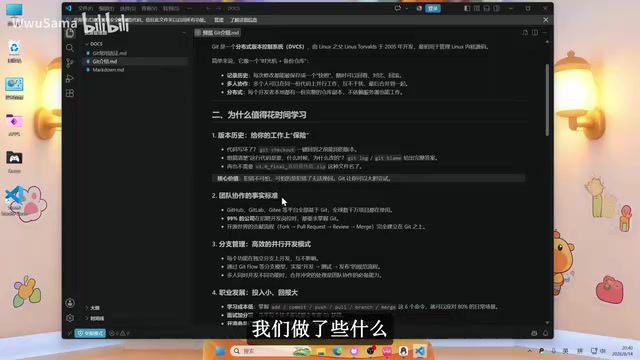
Task: Open errors and warnings in status bar
Action: (119, 333)
